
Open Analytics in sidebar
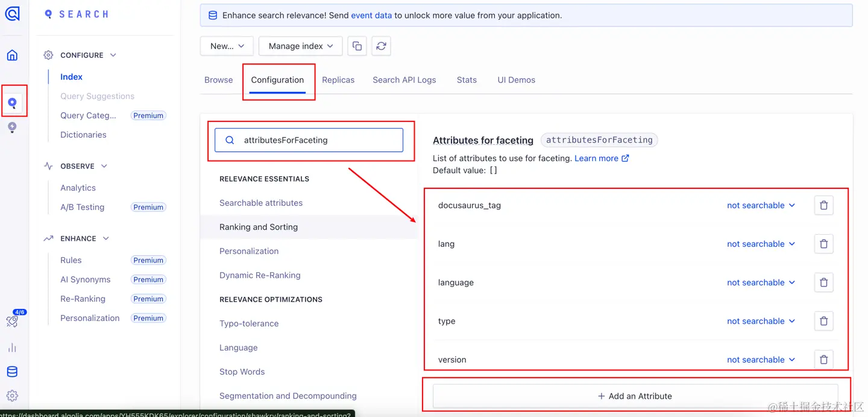(78, 188)
